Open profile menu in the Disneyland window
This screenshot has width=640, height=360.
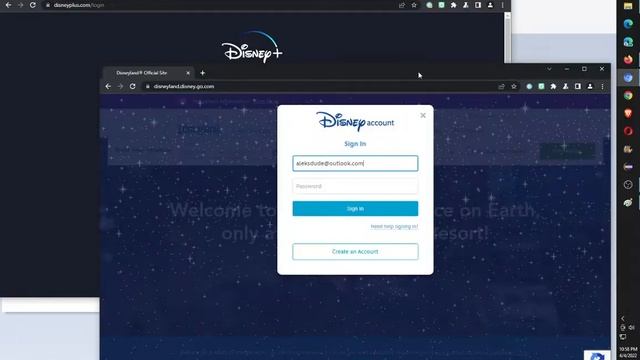pos(590,87)
